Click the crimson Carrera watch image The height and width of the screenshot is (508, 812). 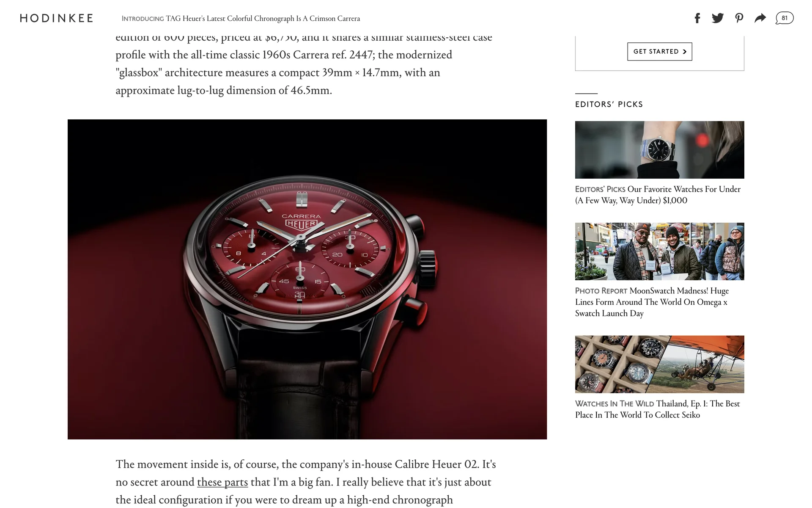click(x=307, y=279)
